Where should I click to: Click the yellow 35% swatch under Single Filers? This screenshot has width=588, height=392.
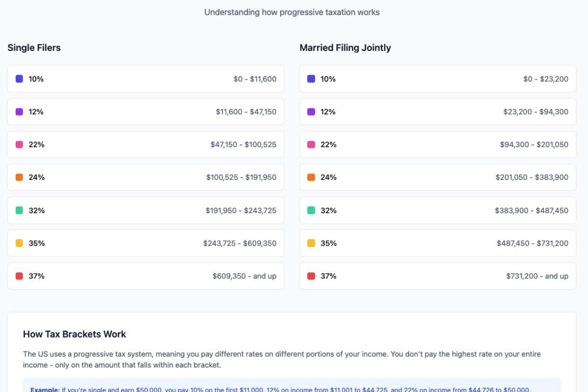(19, 243)
